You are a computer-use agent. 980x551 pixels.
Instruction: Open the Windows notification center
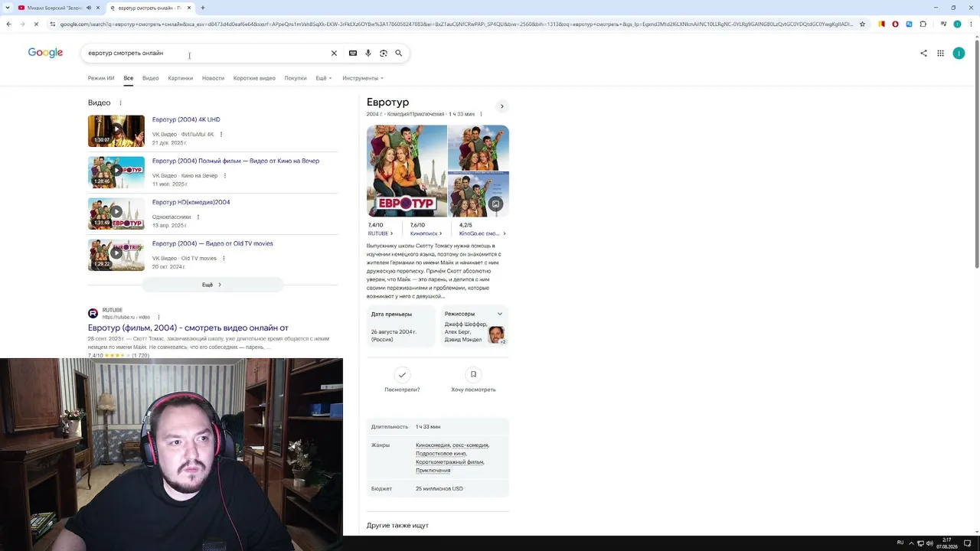[x=968, y=543]
